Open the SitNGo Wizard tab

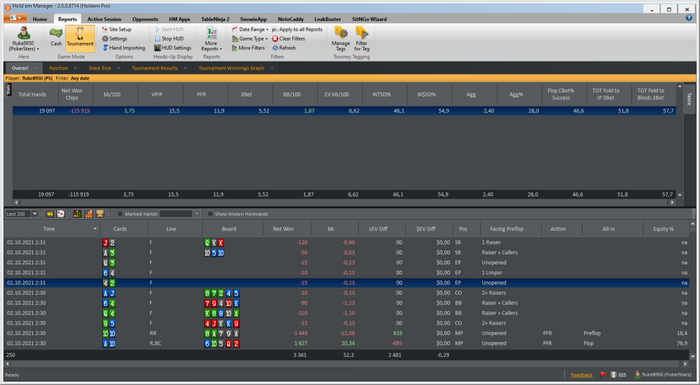tap(369, 19)
